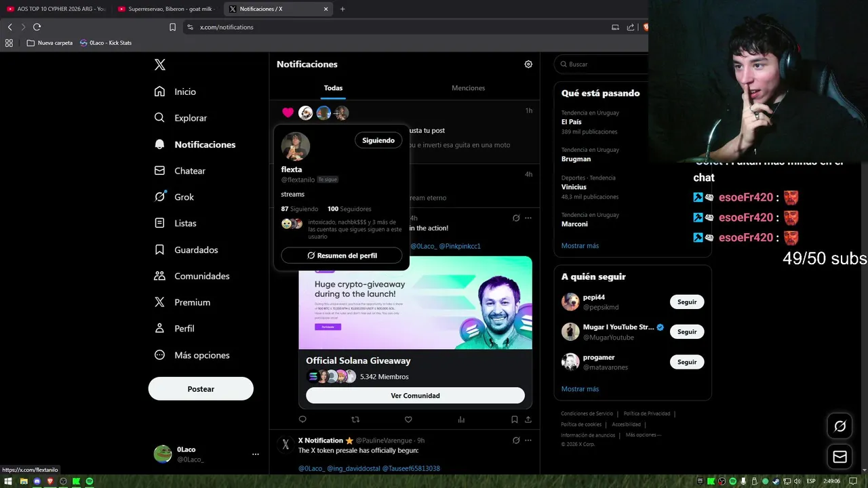Screen dimensions: 868x488
Task: Click the Siguiendo button on flexta card
Action: 378,140
